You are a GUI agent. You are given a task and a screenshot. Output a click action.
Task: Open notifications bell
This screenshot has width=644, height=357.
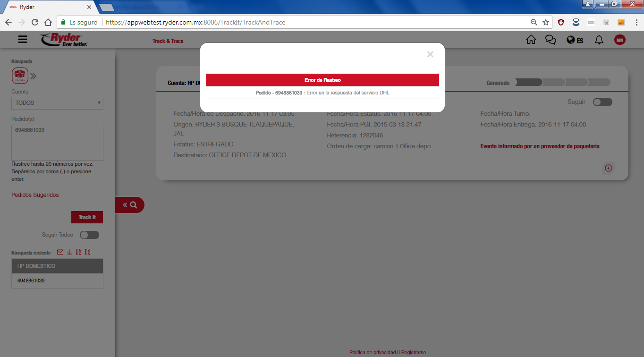click(599, 40)
